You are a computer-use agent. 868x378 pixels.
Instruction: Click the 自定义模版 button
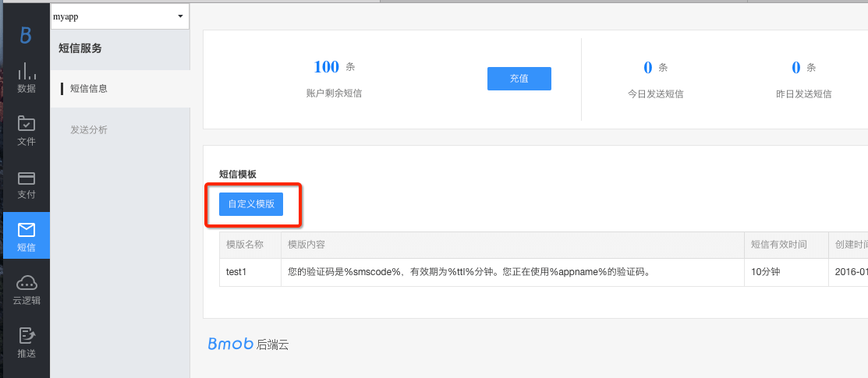coord(250,204)
